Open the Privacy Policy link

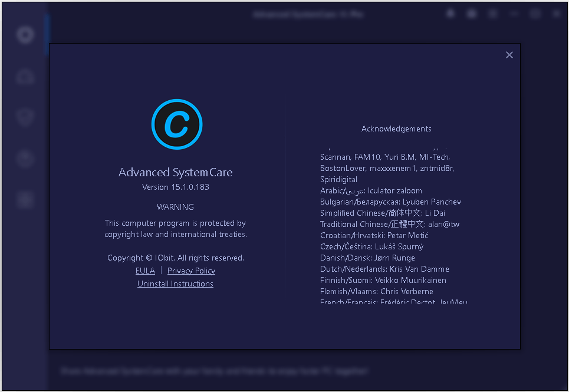[191, 271]
